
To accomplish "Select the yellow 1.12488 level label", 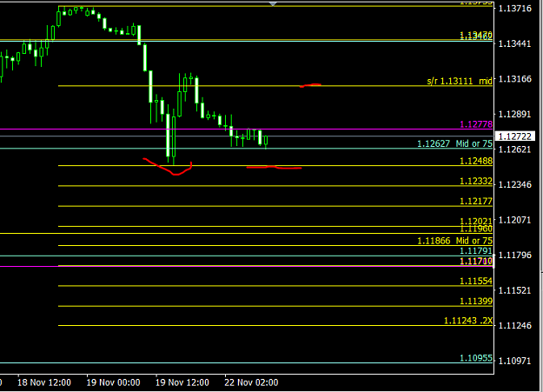I will [x=476, y=161].
